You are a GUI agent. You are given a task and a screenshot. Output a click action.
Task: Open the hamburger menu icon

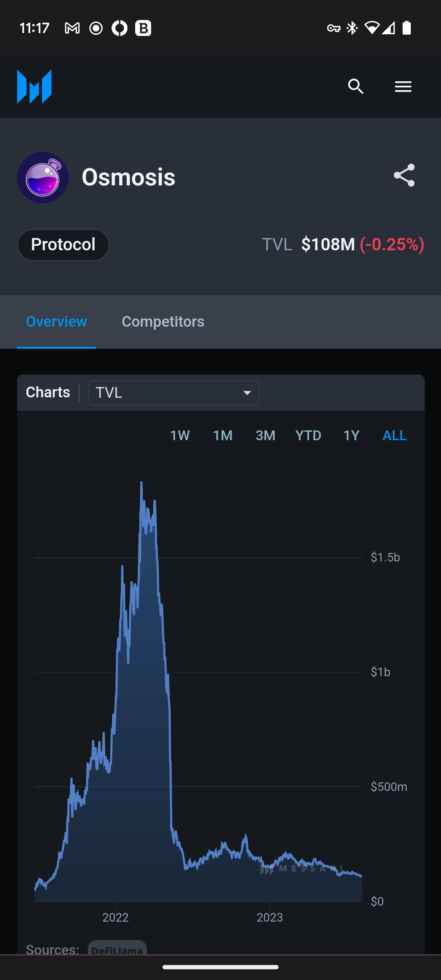point(403,87)
